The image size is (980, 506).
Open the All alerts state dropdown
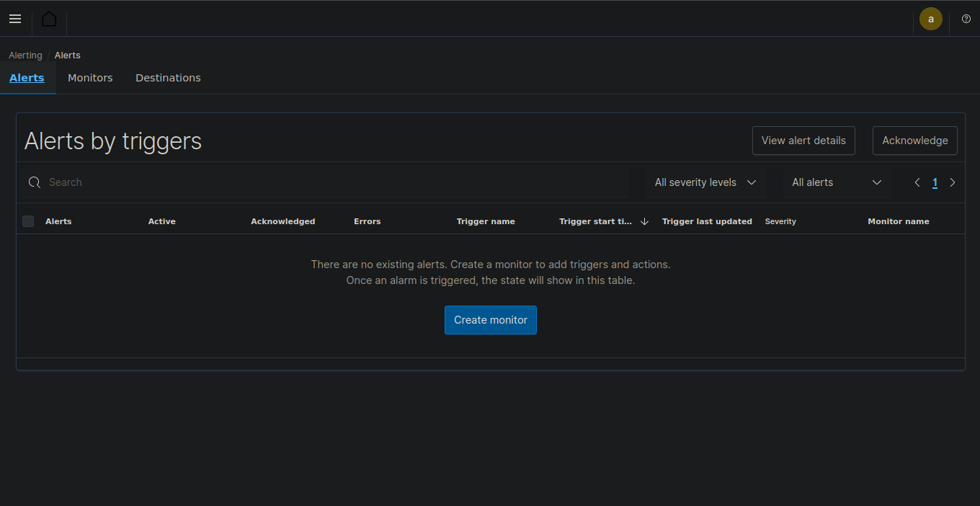(837, 182)
